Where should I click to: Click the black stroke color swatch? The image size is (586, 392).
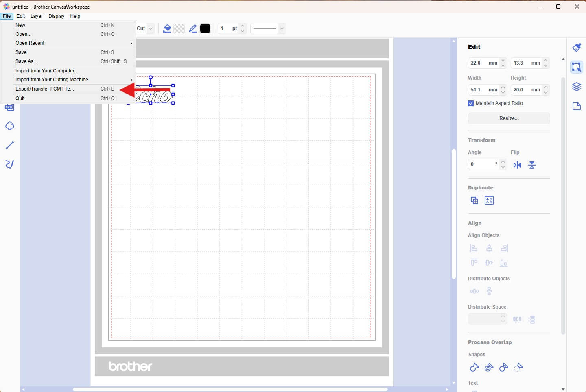(x=205, y=28)
